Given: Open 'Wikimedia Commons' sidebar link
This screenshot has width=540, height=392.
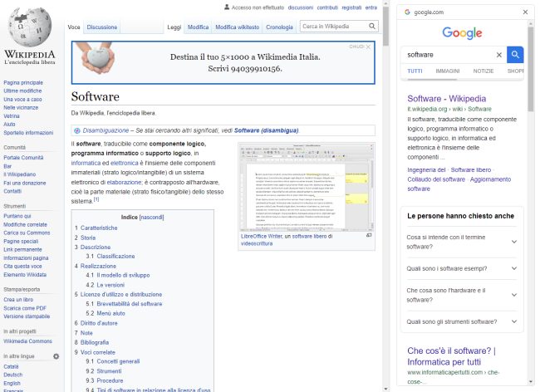Looking at the screenshot, I should 27,341.
